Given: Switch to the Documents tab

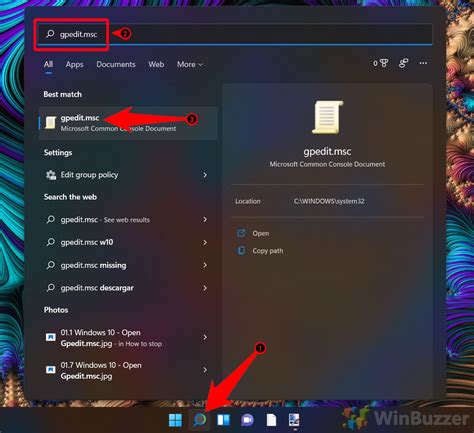Looking at the screenshot, I should (116, 64).
